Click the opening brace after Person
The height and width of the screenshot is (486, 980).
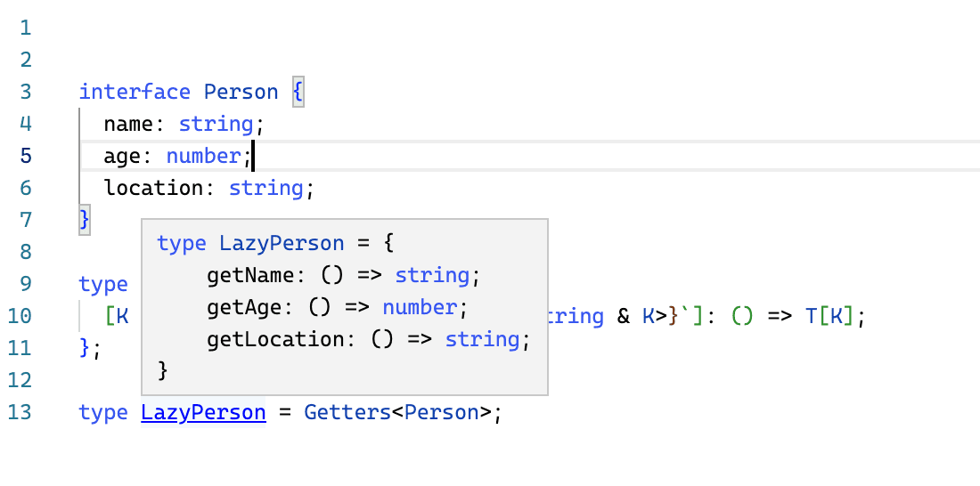pos(298,92)
